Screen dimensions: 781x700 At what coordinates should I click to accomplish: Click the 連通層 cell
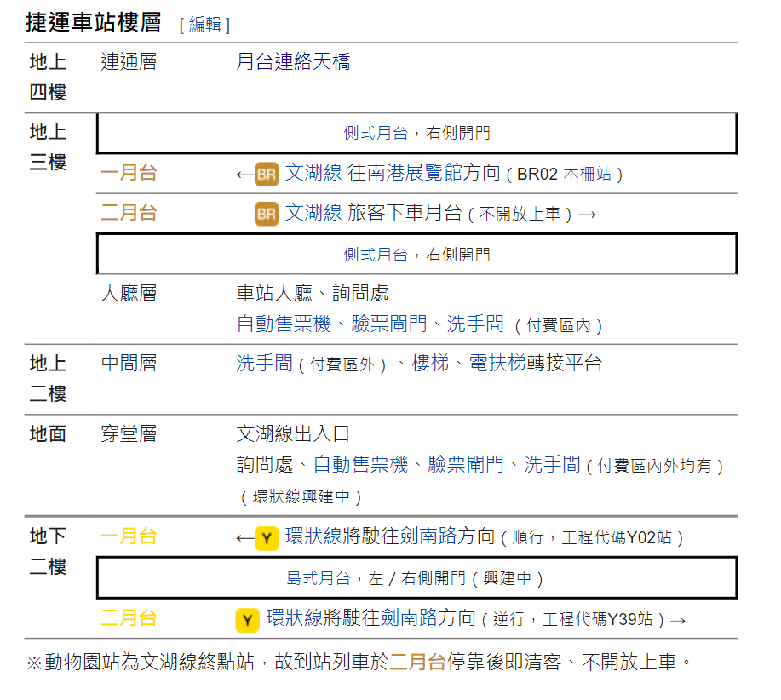(129, 61)
